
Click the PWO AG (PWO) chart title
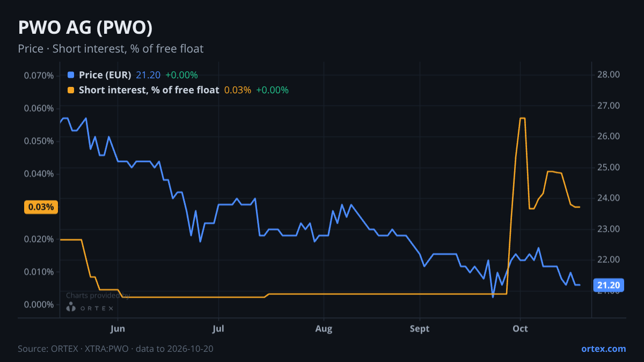(x=85, y=27)
